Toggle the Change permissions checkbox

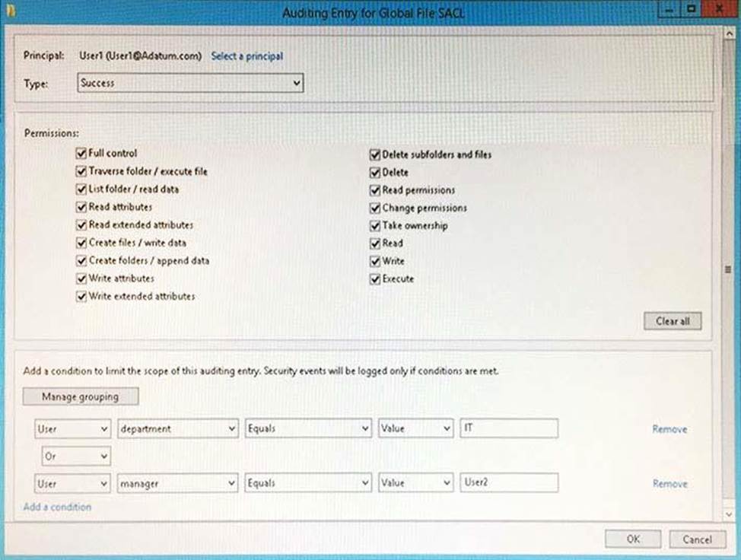click(x=375, y=208)
